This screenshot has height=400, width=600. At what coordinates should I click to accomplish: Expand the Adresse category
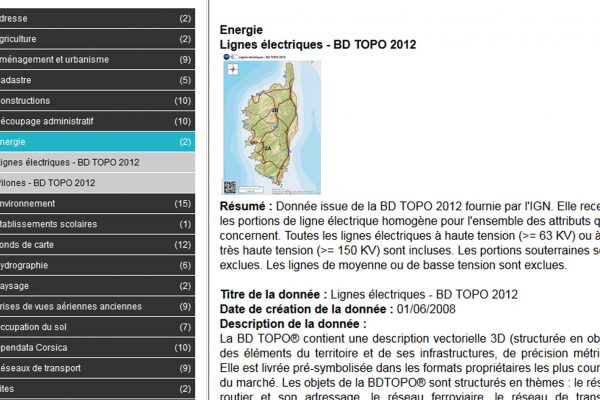pyautogui.click(x=97, y=18)
